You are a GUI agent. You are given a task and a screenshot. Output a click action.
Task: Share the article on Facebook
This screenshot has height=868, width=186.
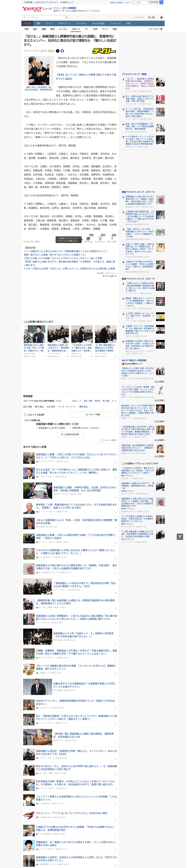coord(62,51)
